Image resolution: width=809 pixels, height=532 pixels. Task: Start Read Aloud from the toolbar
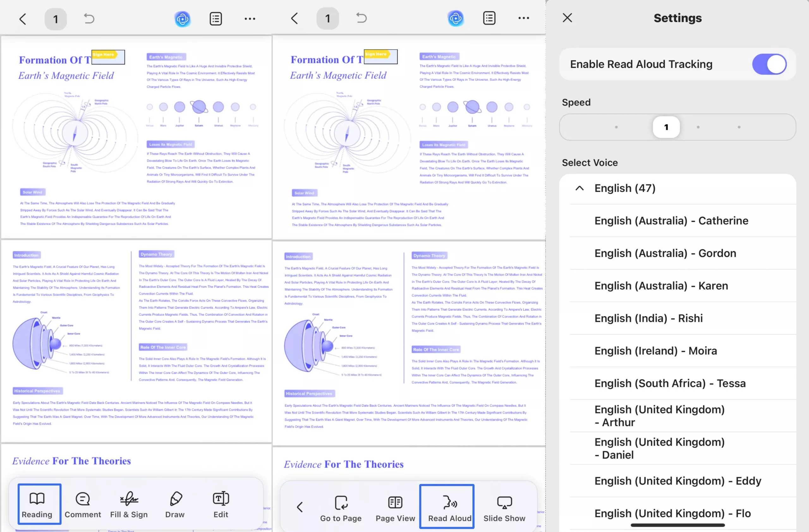[447, 506]
